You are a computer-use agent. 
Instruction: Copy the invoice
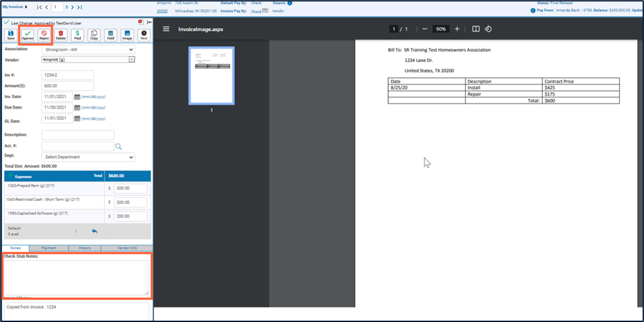click(94, 35)
